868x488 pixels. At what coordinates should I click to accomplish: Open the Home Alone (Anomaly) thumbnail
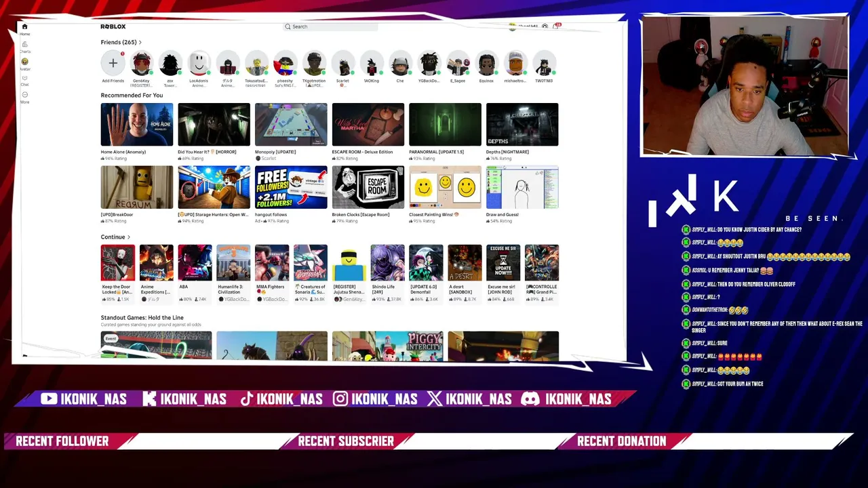click(137, 125)
